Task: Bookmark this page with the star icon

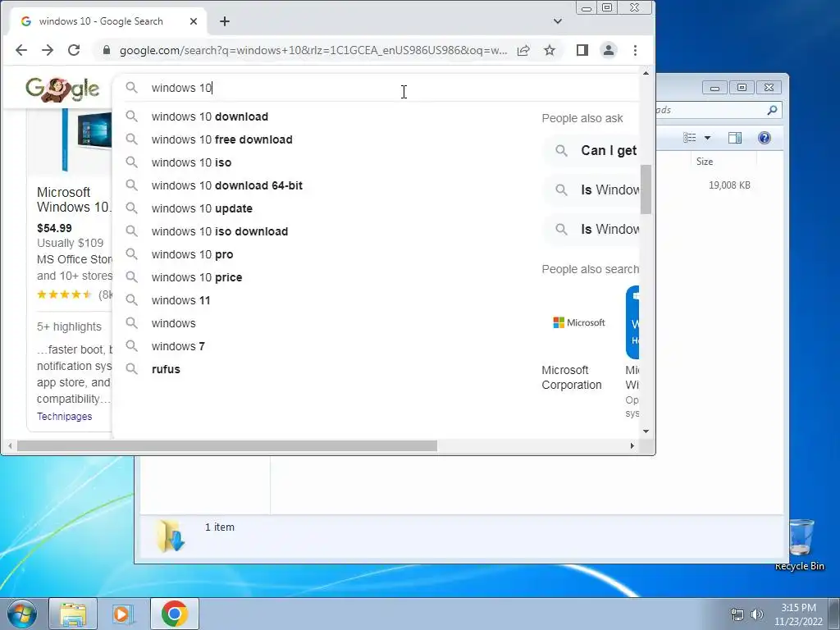Action: click(x=549, y=50)
